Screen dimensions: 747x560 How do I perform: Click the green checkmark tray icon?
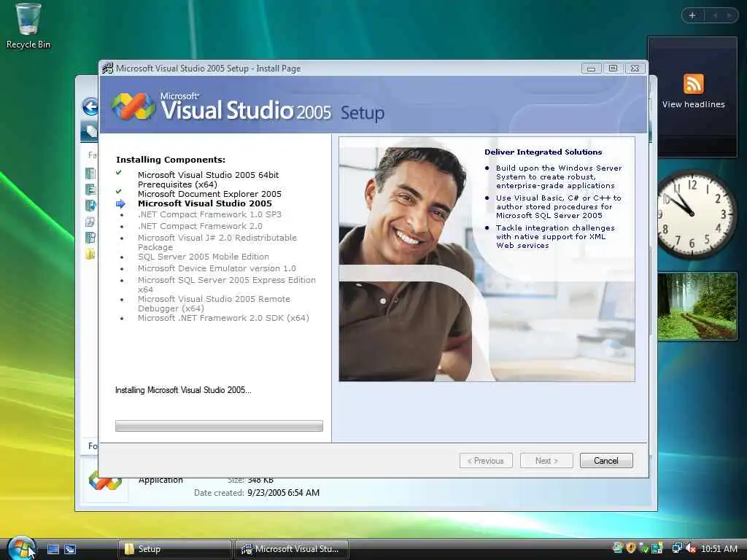(x=643, y=548)
